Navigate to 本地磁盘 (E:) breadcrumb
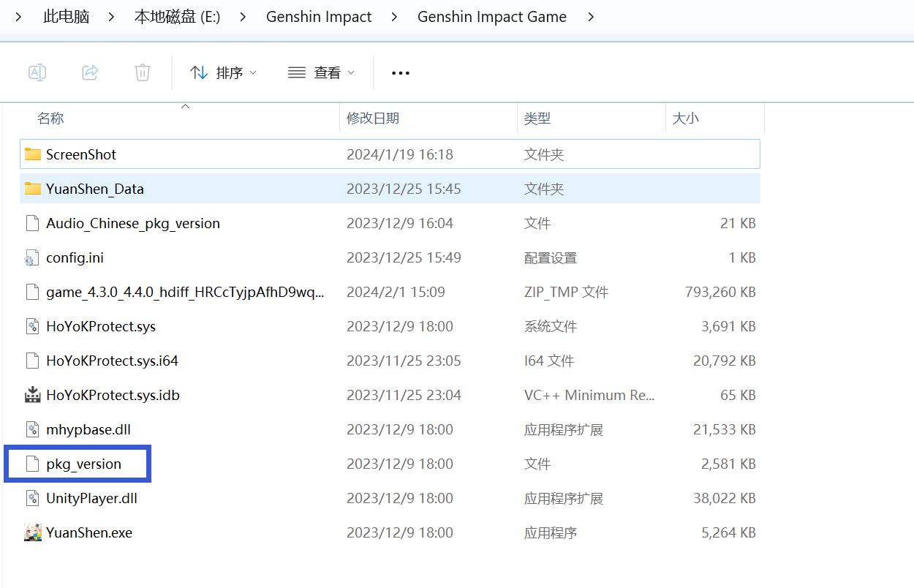Image resolution: width=914 pixels, height=588 pixels. click(177, 17)
